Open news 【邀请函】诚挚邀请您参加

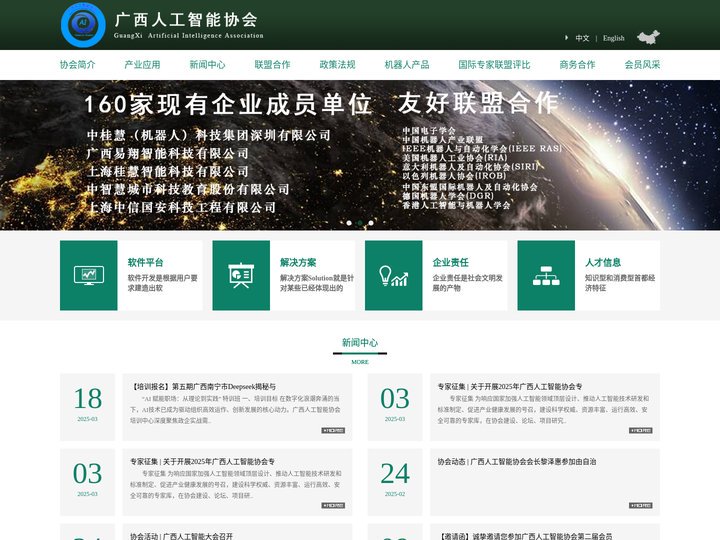coord(524,536)
